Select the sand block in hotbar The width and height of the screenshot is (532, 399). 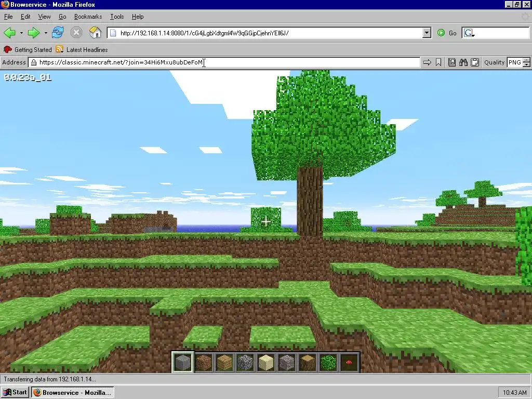tap(266, 362)
